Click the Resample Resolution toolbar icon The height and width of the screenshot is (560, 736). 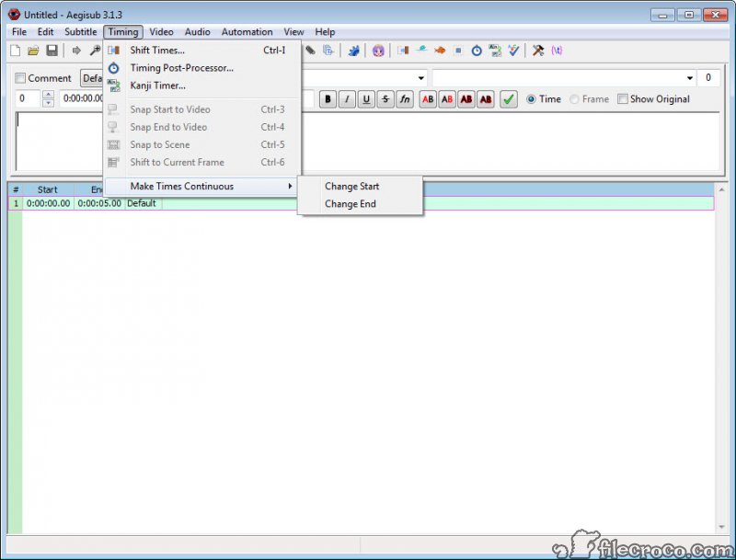(x=458, y=51)
